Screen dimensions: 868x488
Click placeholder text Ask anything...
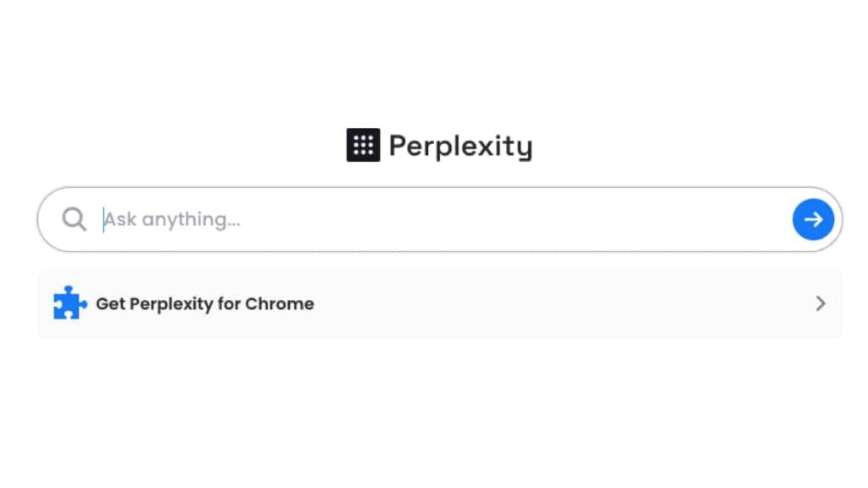point(172,219)
